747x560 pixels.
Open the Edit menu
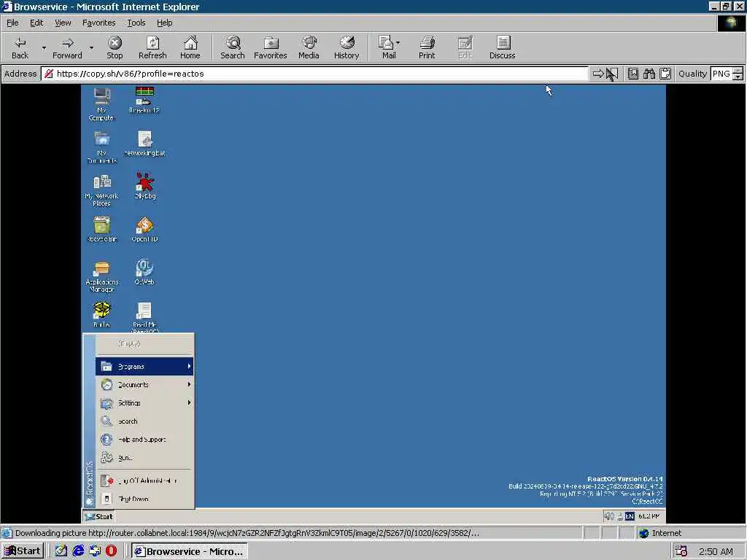point(36,23)
